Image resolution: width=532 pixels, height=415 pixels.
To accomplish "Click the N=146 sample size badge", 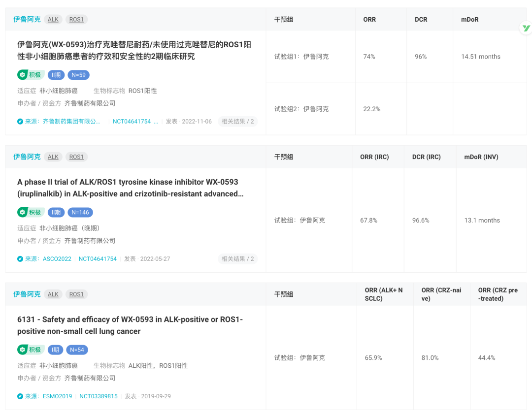I will click(80, 212).
